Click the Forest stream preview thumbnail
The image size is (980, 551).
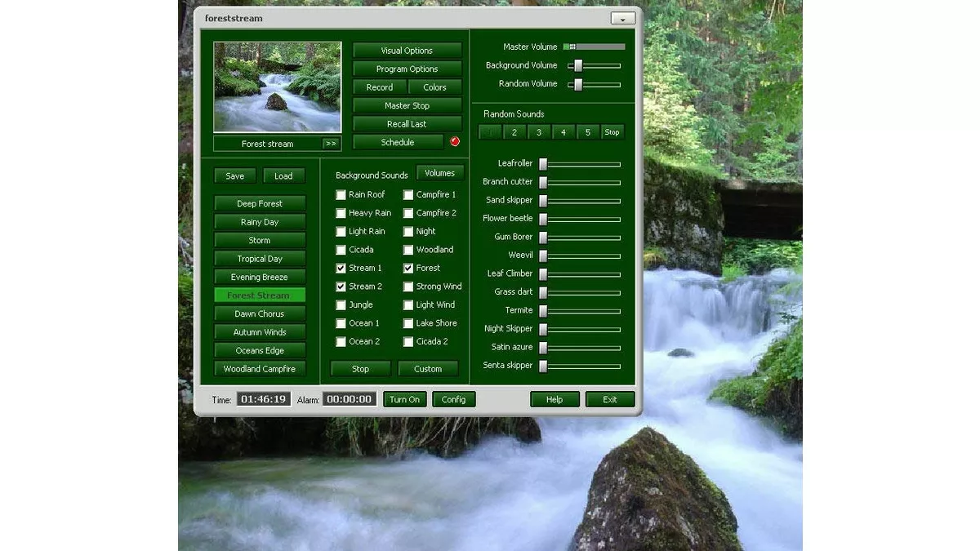277,87
